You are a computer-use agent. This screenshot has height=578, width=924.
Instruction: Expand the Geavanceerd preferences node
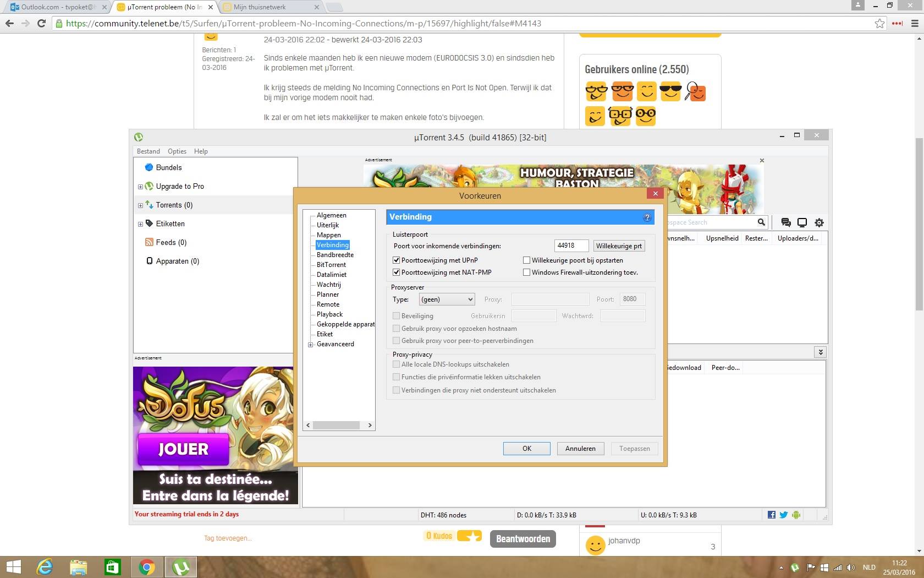point(311,345)
